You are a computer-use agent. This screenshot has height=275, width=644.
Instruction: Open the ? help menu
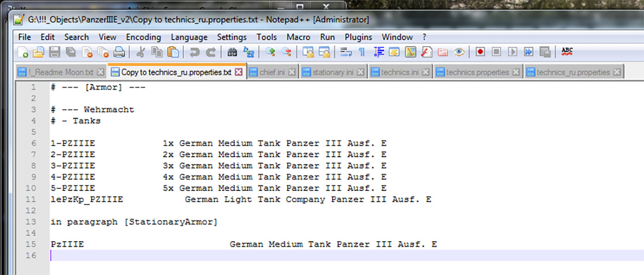[x=424, y=37]
